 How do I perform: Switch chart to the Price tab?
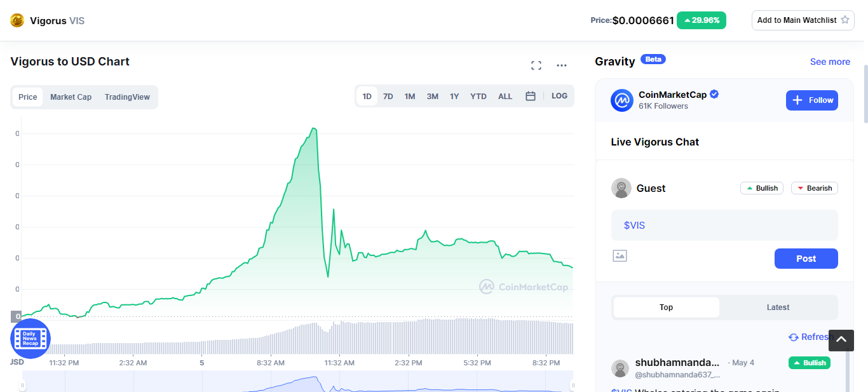click(27, 97)
